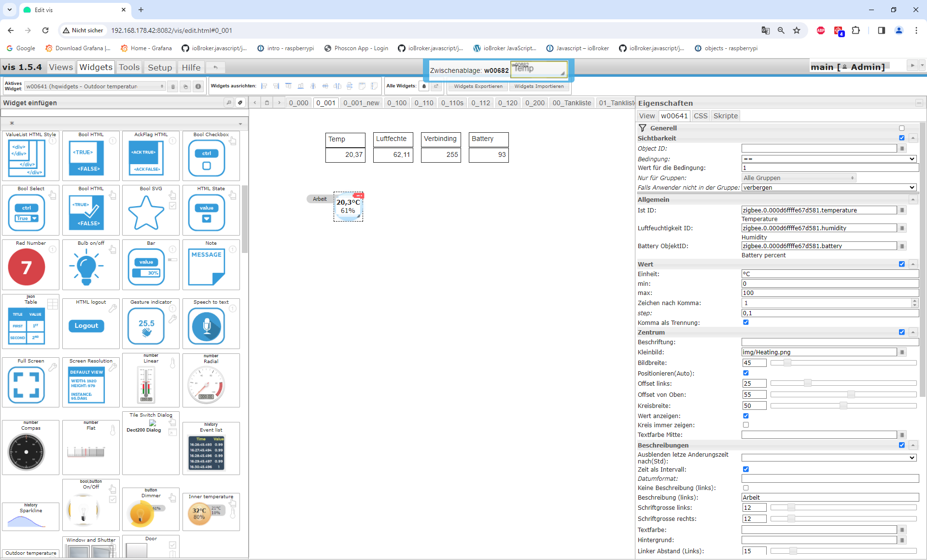Switch to the 0_100 view tab

pos(397,103)
